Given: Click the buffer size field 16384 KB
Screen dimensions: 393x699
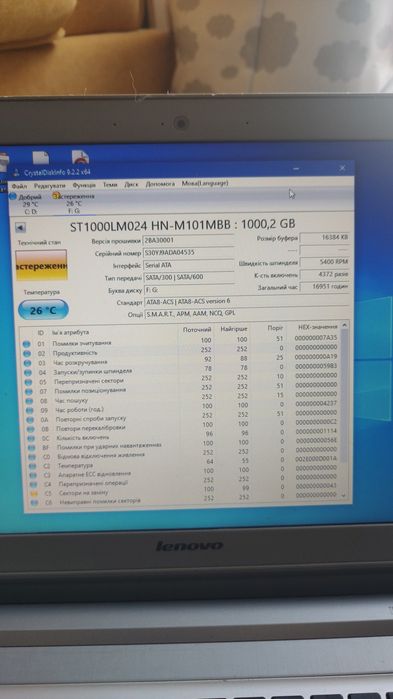Looking at the screenshot, I should point(324,238).
